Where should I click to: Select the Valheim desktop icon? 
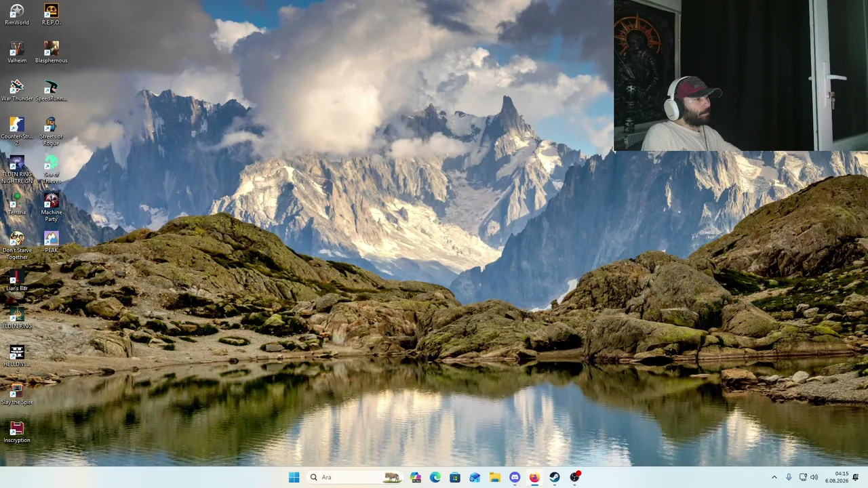click(17, 52)
